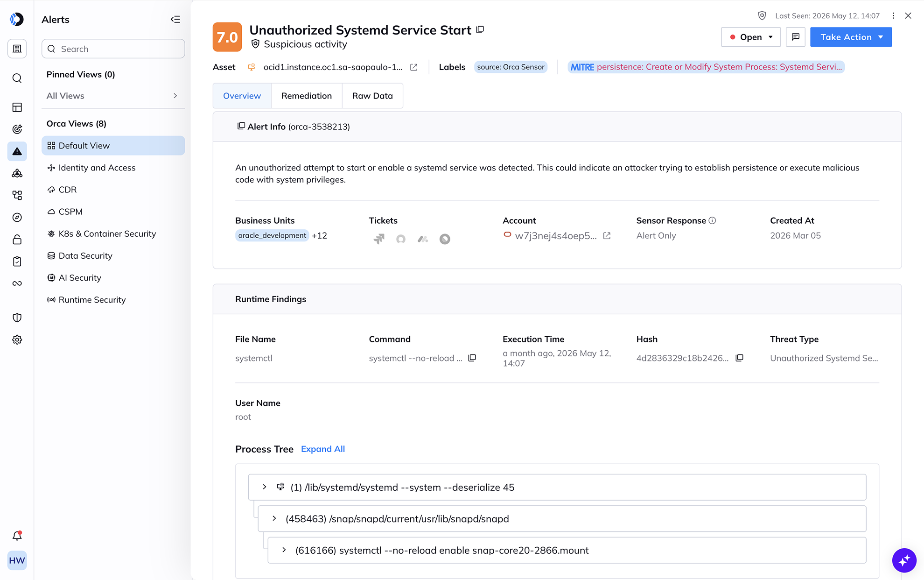The width and height of the screenshot is (924, 580).
Task: Open the comments icon button
Action: click(x=796, y=37)
